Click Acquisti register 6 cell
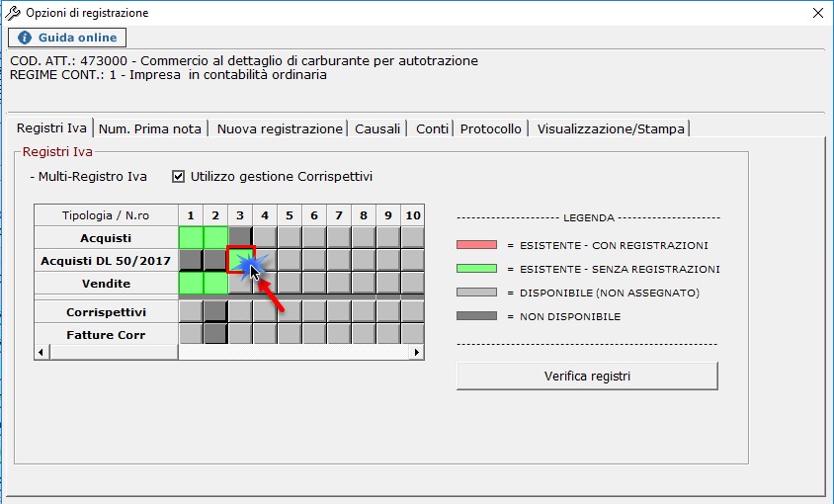Image resolution: width=834 pixels, height=504 pixels. point(314,237)
